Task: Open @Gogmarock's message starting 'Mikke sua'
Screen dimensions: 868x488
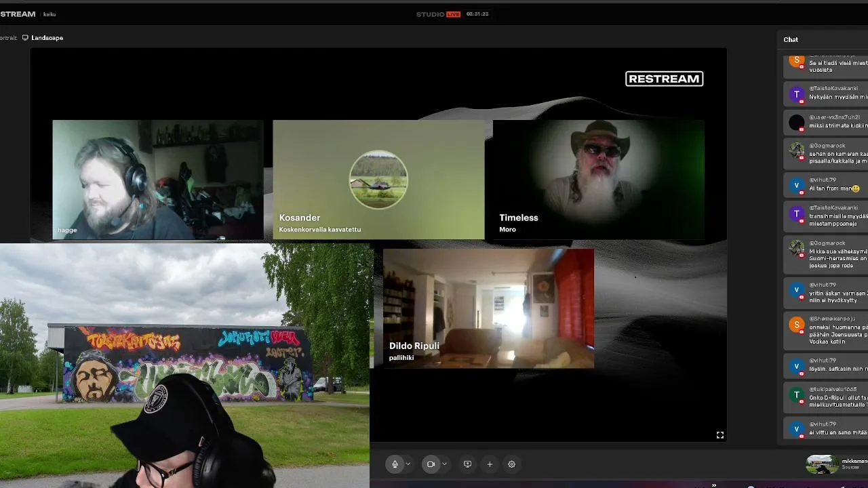Action: pos(826,254)
